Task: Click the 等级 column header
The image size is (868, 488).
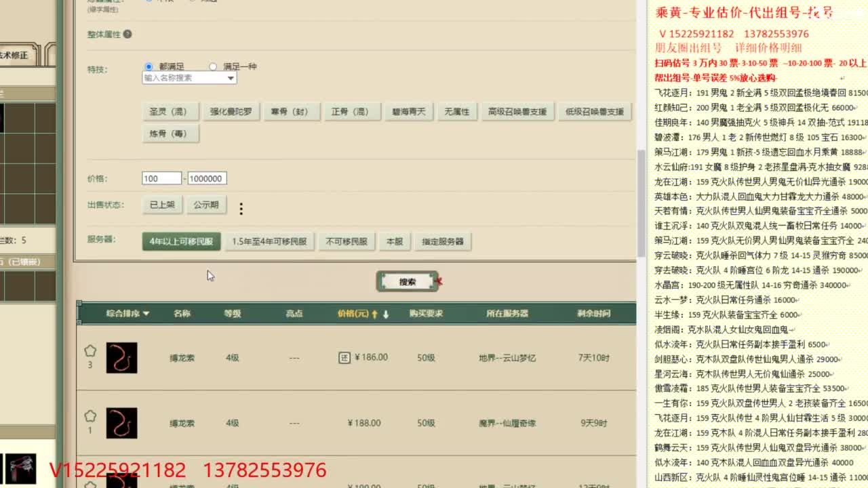Action: (x=233, y=314)
